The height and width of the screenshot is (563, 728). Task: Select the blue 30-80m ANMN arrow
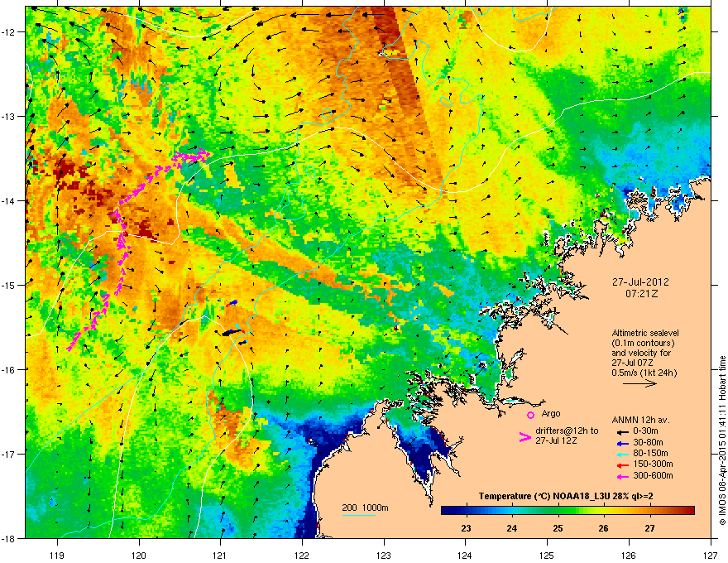pos(623,443)
